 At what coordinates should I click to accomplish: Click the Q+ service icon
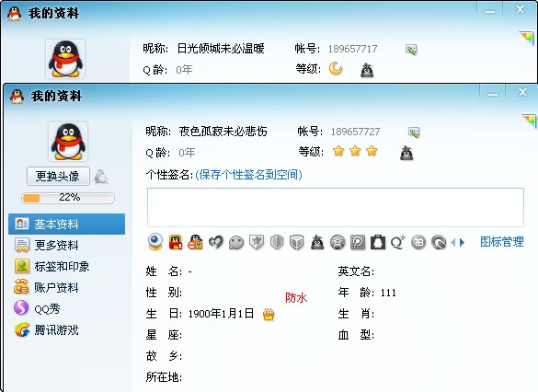[398, 242]
